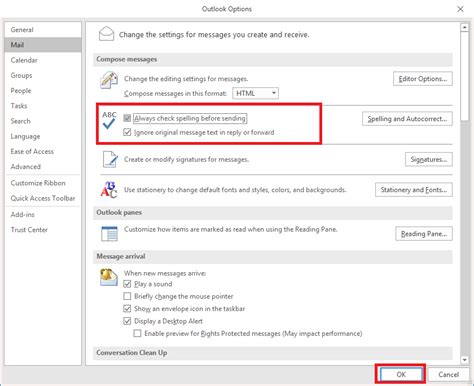The image size is (474, 386).
Task: Open the People options category
Action: click(43, 91)
